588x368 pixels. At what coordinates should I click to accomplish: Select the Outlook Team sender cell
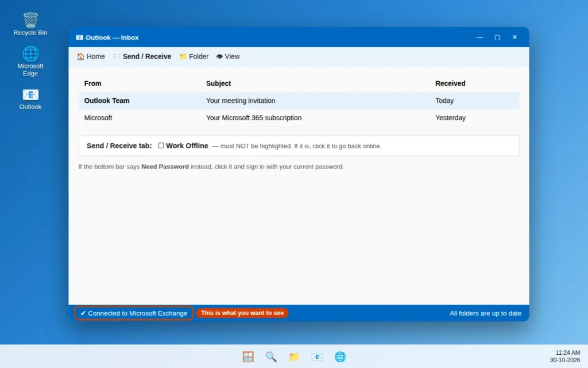[106, 101]
